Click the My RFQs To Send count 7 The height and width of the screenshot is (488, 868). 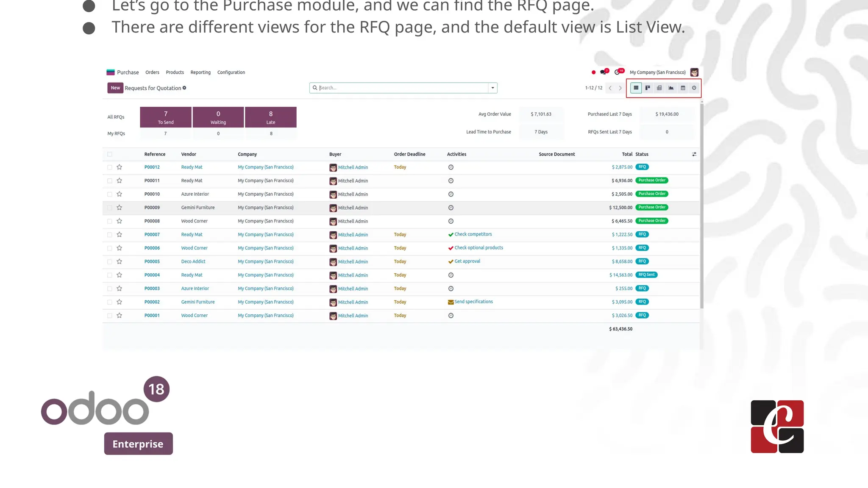pyautogui.click(x=165, y=133)
